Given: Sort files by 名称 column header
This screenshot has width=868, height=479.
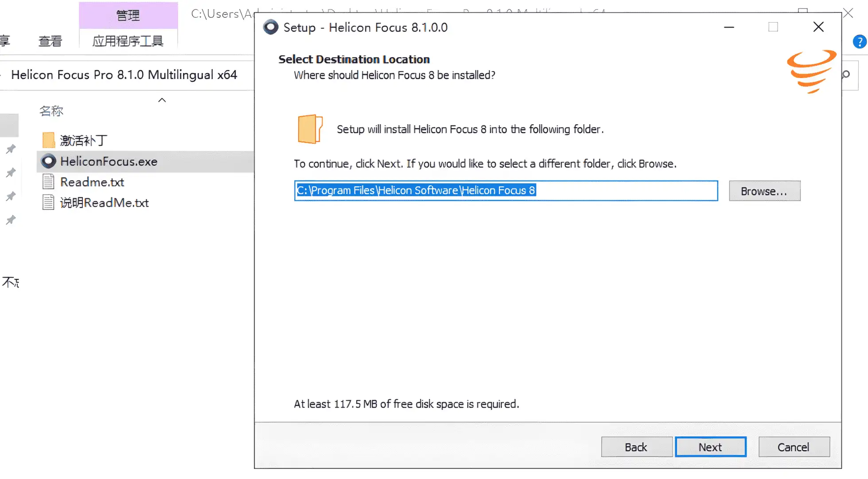Looking at the screenshot, I should 51,111.
